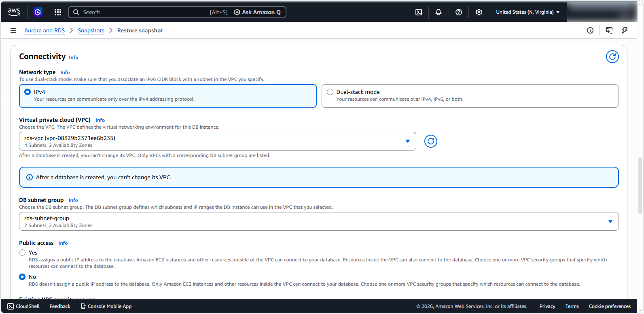Open the notifications bell
This screenshot has width=644, height=314.
point(439,12)
